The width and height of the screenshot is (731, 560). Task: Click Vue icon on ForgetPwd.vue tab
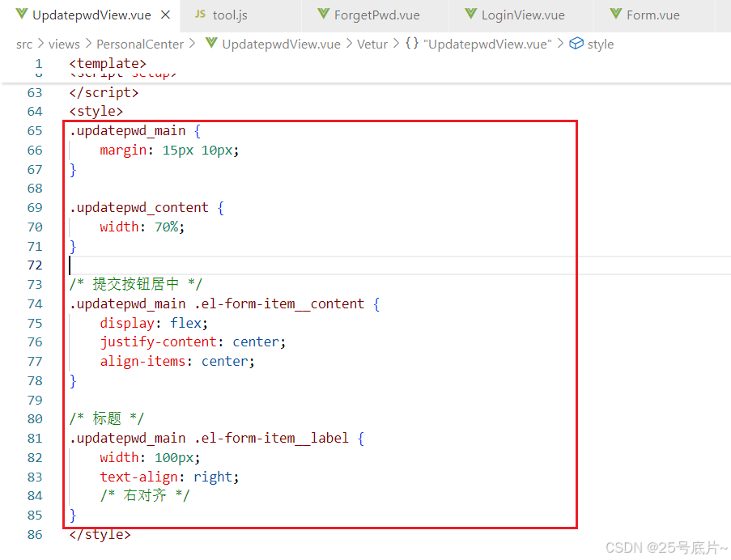pyautogui.click(x=324, y=14)
